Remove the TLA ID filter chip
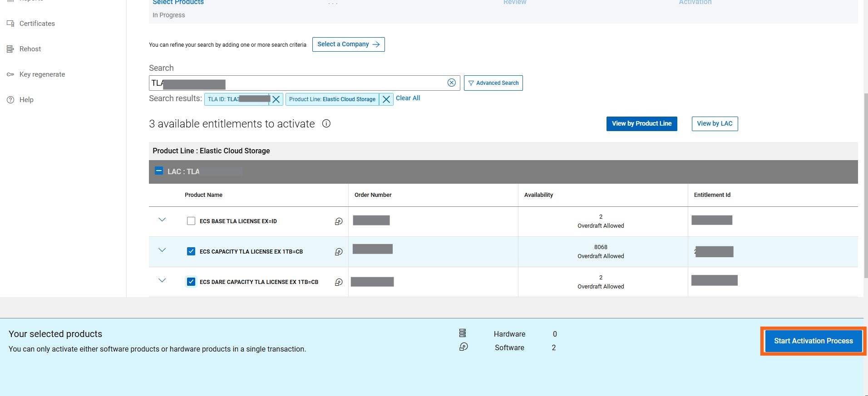 click(x=276, y=99)
